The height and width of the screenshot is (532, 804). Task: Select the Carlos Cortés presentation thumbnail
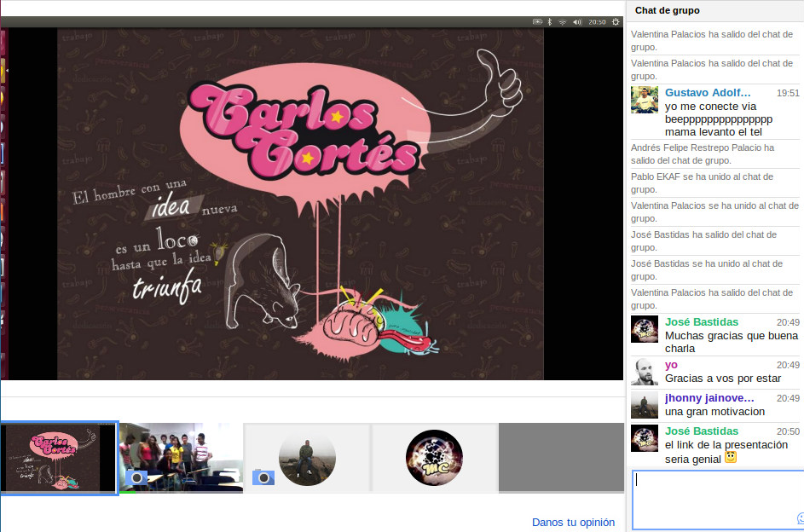60,458
